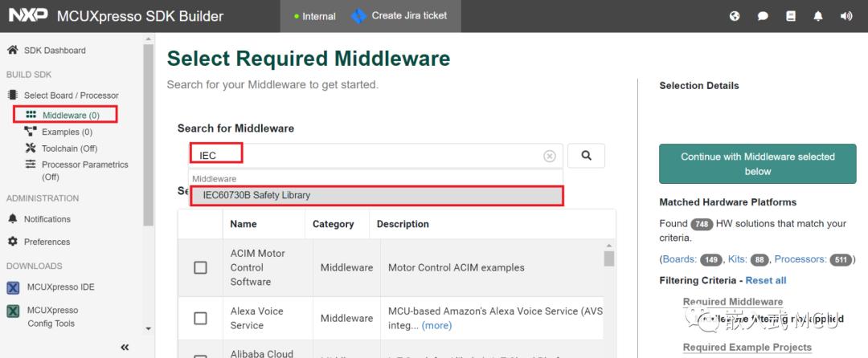Image resolution: width=868 pixels, height=358 pixels.
Task: Go to Select Board / Processor
Action: tap(71, 95)
